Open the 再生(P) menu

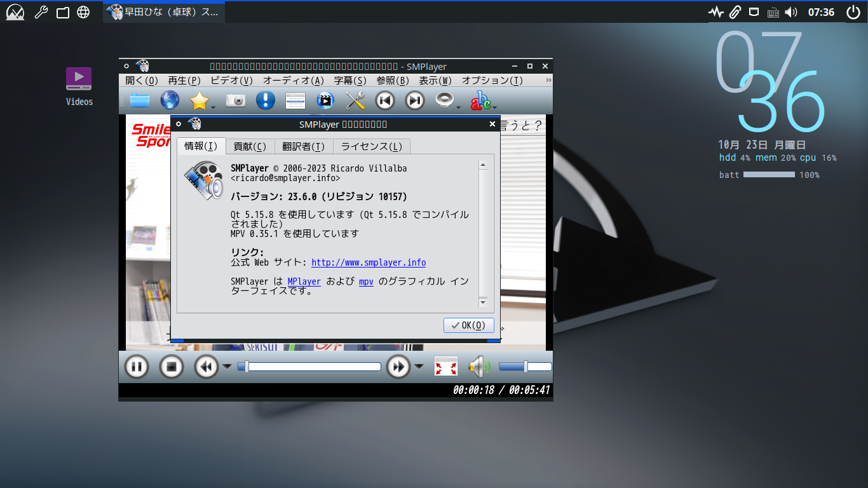click(x=184, y=81)
